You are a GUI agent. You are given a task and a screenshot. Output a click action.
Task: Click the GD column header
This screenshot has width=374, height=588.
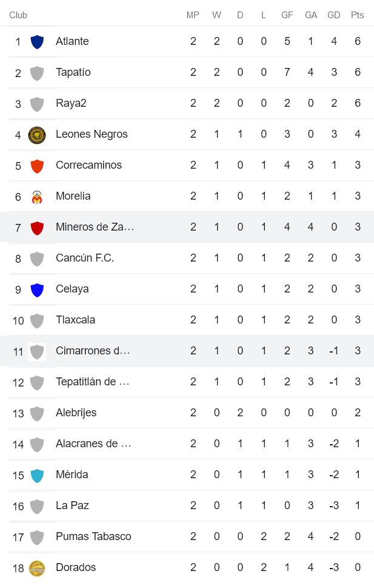click(x=334, y=15)
